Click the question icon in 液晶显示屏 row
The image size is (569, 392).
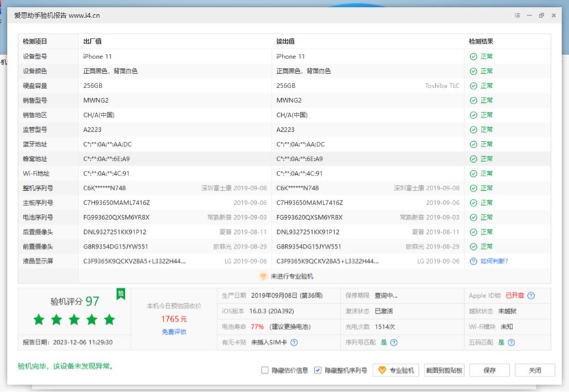473,262
